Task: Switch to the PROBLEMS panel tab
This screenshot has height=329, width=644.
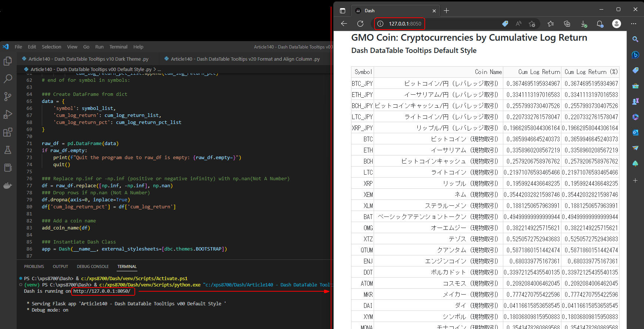Action: [34, 266]
